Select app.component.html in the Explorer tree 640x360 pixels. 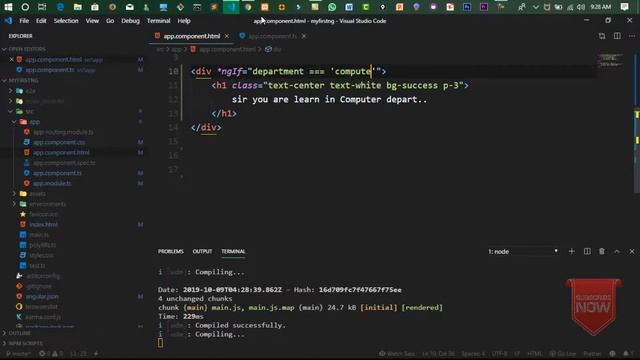coord(61,153)
